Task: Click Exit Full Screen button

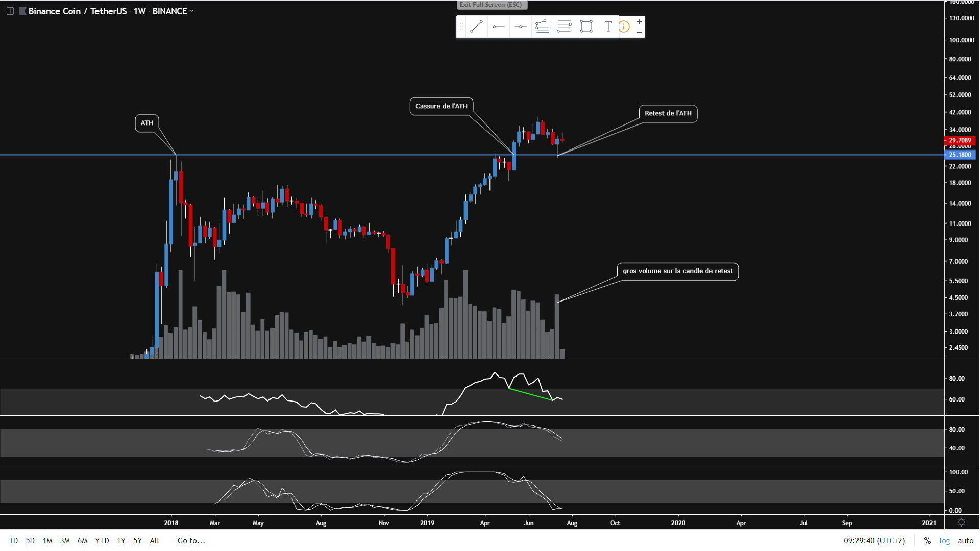Action: click(x=491, y=5)
